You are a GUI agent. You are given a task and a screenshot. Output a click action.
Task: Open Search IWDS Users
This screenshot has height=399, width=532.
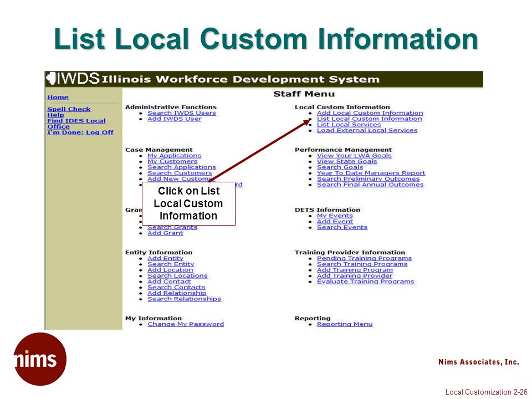pos(182,113)
